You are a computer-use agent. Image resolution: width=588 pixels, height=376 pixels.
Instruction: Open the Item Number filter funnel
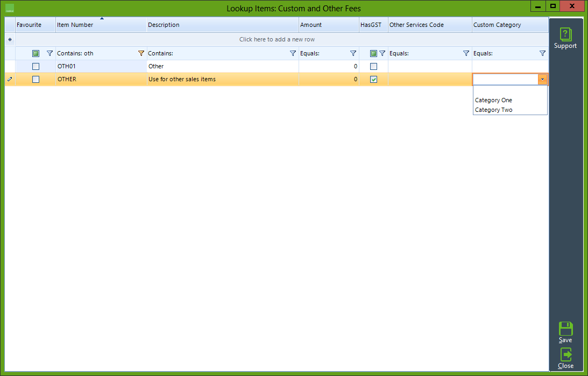pyautogui.click(x=141, y=53)
